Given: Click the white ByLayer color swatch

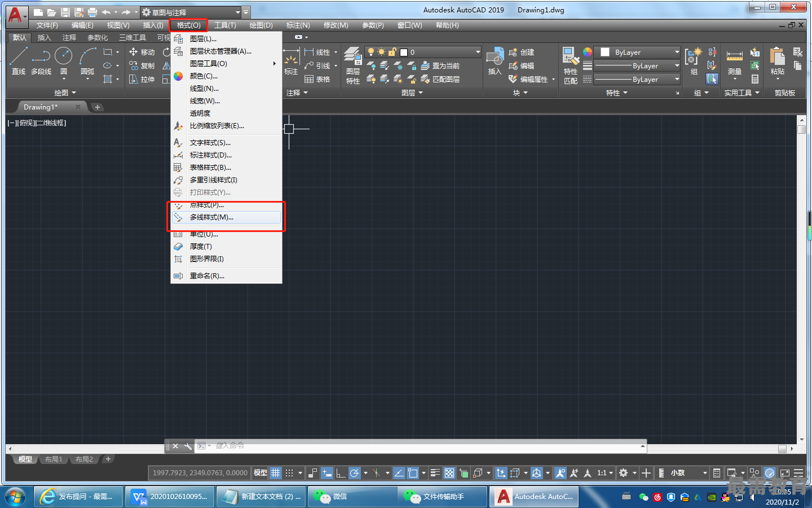Looking at the screenshot, I should (605, 52).
